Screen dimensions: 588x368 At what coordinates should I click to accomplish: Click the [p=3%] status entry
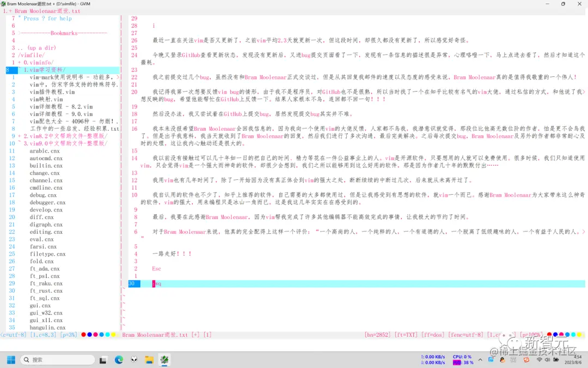point(69,335)
